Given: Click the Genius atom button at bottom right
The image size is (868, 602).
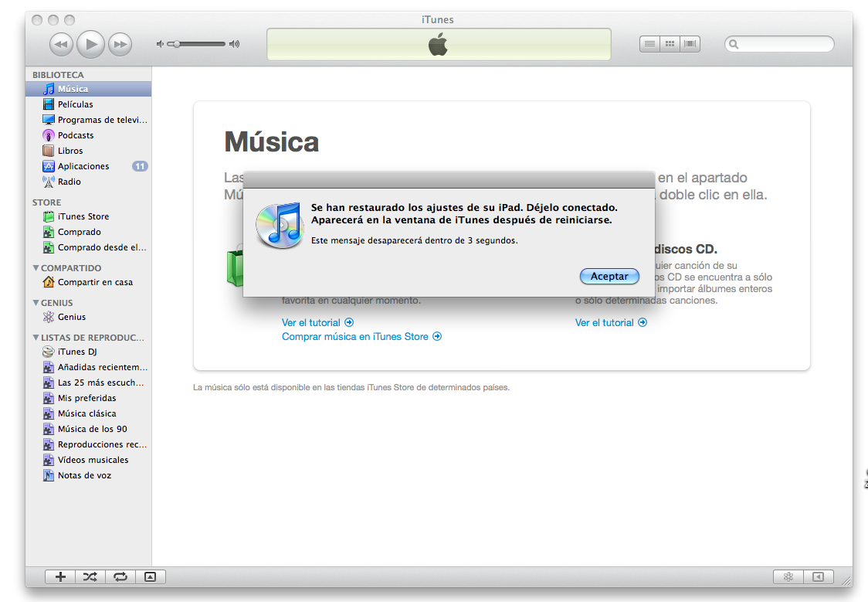Looking at the screenshot, I should [788, 577].
